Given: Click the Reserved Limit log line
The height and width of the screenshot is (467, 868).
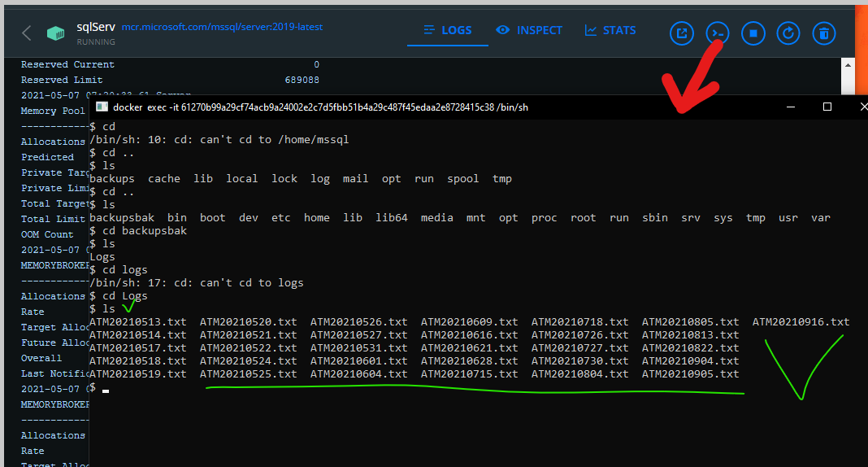Looking at the screenshot, I should pyautogui.click(x=170, y=80).
